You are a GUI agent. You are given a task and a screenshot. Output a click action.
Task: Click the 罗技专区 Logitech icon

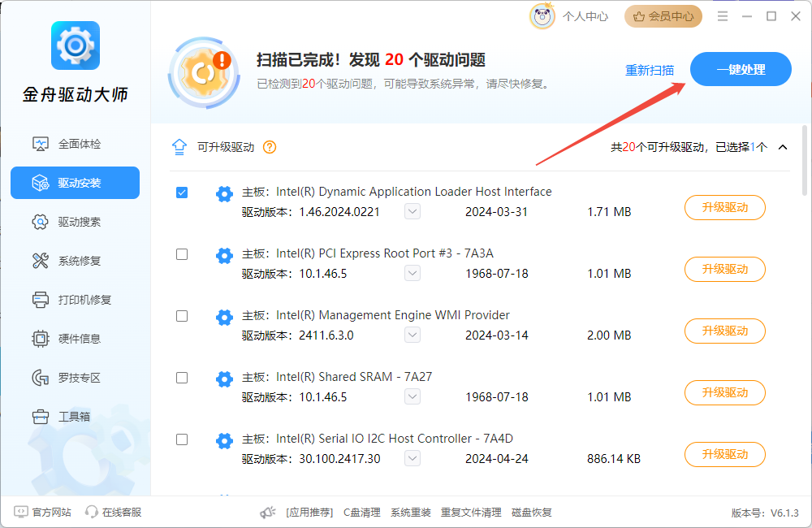pyautogui.click(x=41, y=378)
